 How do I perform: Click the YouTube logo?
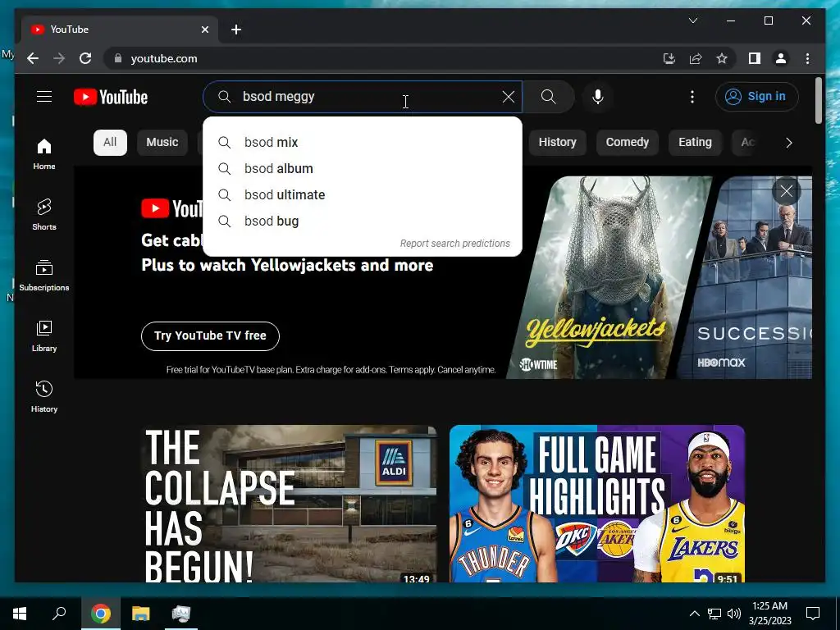point(111,97)
